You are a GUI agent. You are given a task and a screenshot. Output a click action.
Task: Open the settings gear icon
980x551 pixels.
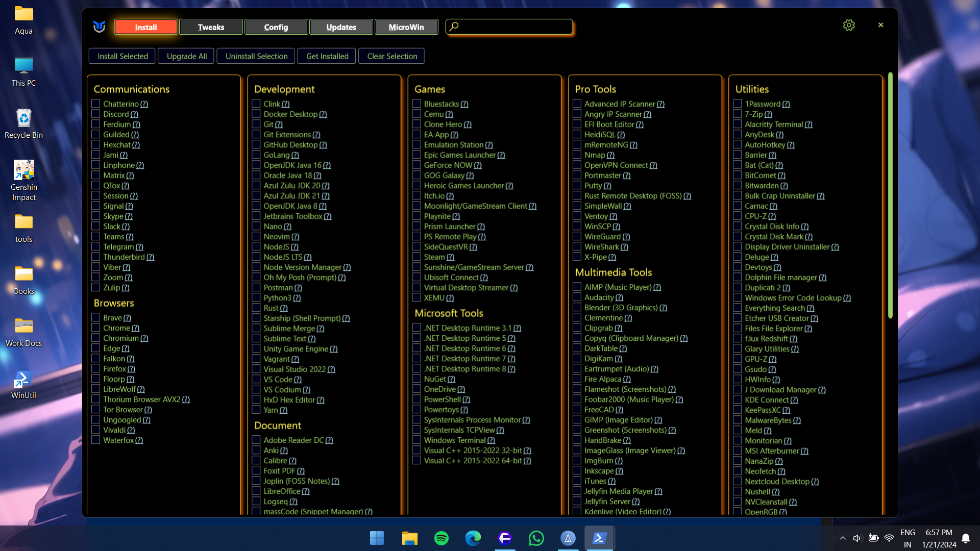click(x=848, y=25)
